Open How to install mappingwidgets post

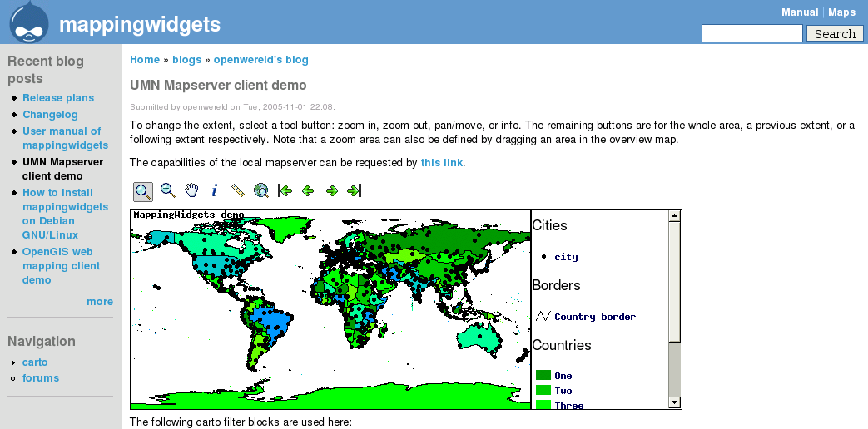[65, 214]
